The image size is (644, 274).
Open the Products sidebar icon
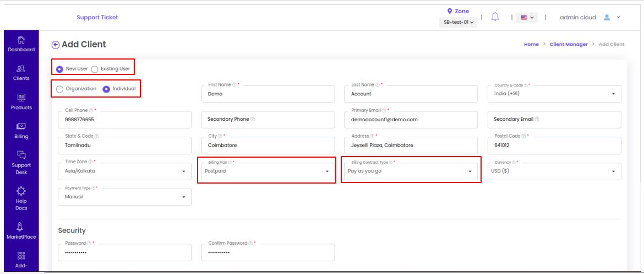click(21, 98)
